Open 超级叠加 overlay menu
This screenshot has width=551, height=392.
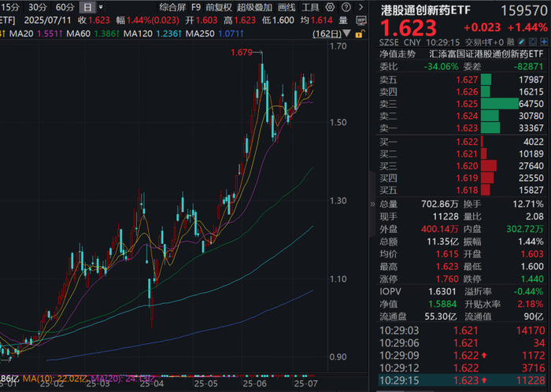(254, 7)
